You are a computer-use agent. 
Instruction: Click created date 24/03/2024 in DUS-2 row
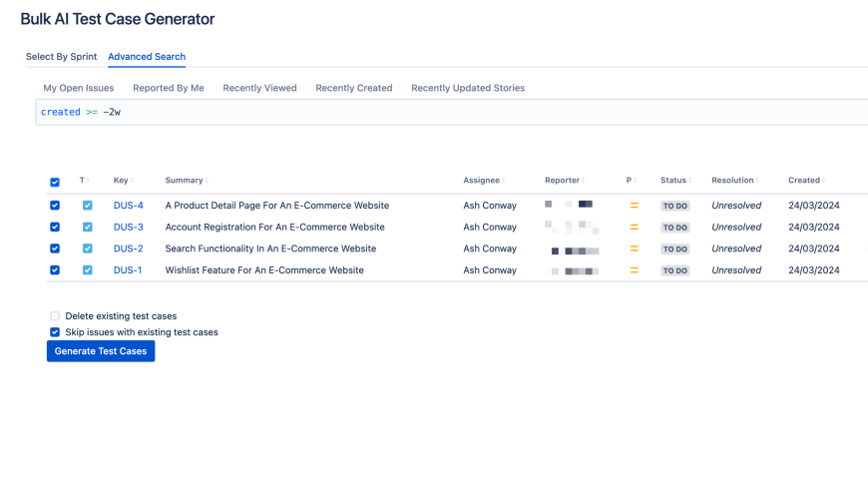pos(814,248)
